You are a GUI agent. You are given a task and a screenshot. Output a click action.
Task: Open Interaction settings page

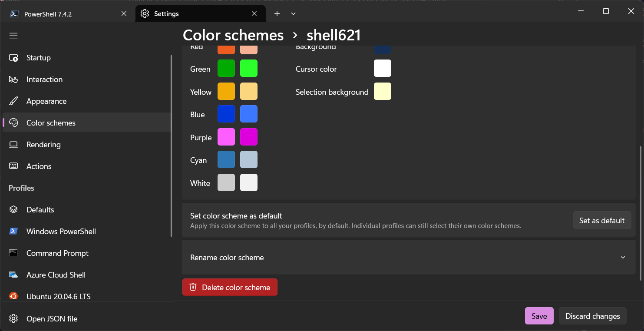(x=44, y=79)
